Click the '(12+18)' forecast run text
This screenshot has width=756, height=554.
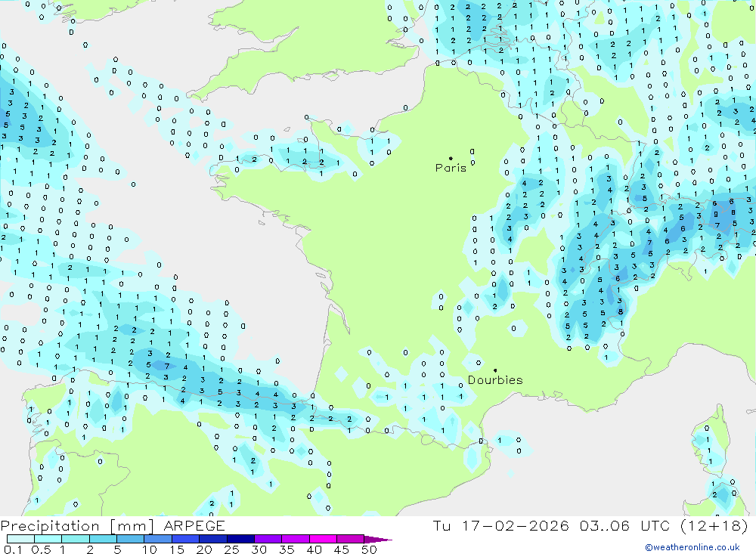[x=714, y=525]
